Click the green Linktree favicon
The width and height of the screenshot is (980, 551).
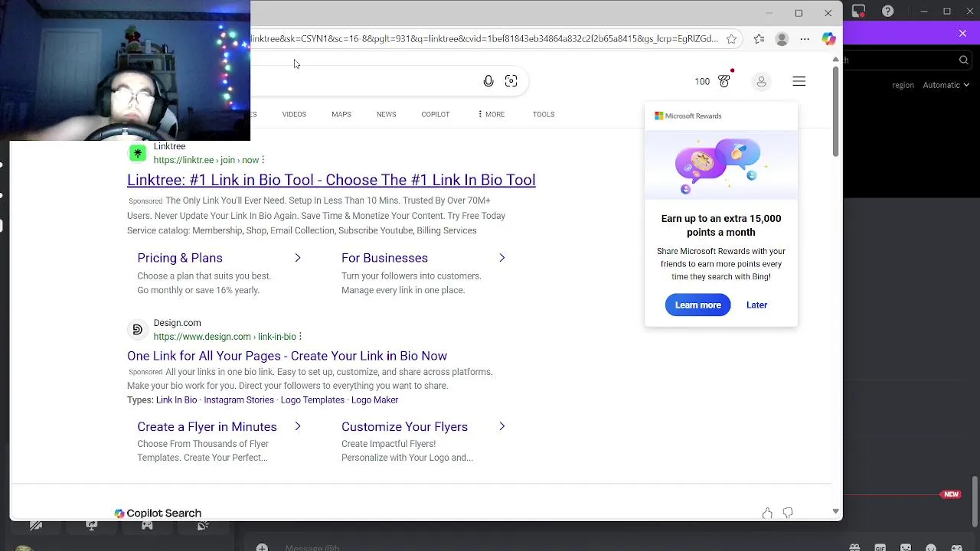138,153
